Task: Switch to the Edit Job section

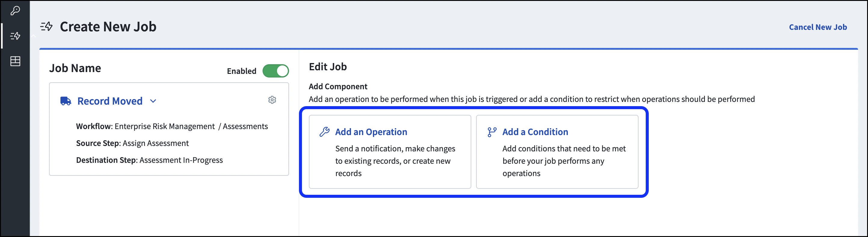Action: [x=328, y=67]
